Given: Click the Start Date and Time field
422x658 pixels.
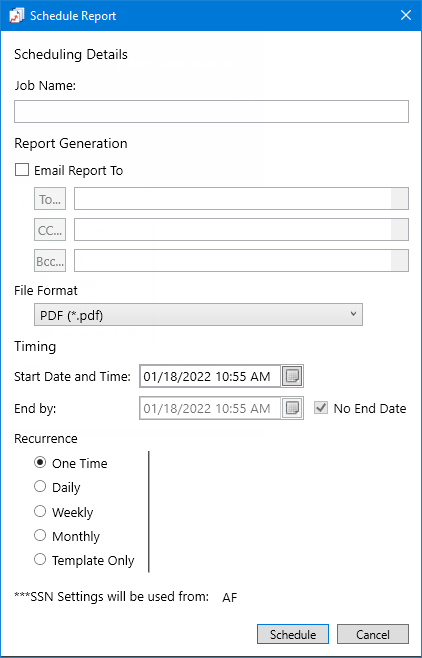Looking at the screenshot, I should (210, 376).
